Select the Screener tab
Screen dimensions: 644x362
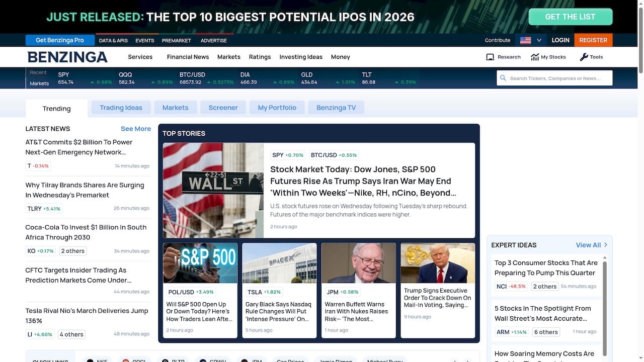[223, 108]
